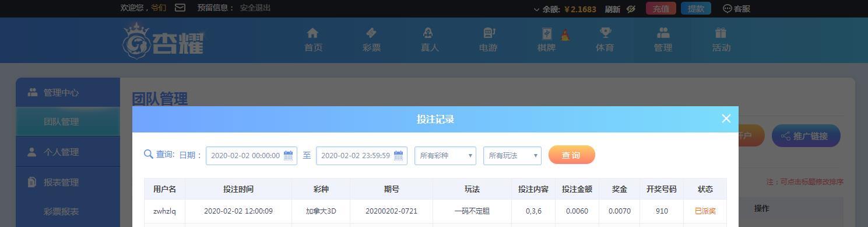This screenshot has width=868, height=227.
Task: Open the mail envelope icon
Action: pyautogui.click(x=180, y=8)
